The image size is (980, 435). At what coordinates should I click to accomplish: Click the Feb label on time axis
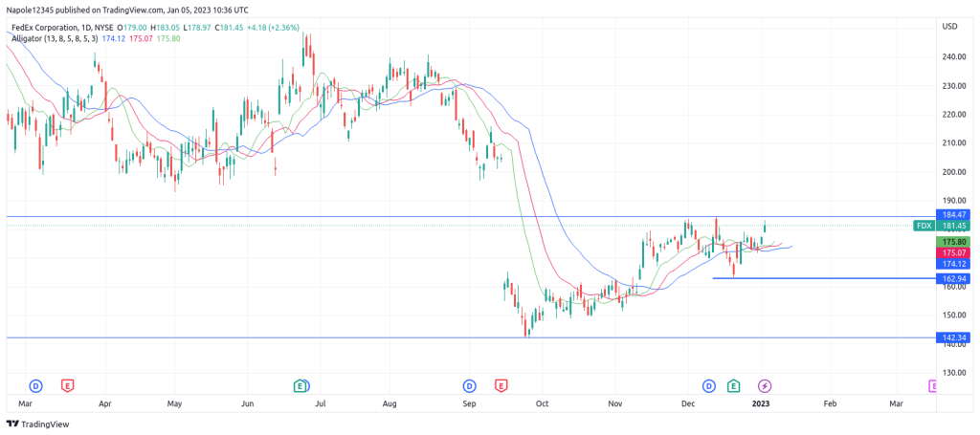coord(830,404)
